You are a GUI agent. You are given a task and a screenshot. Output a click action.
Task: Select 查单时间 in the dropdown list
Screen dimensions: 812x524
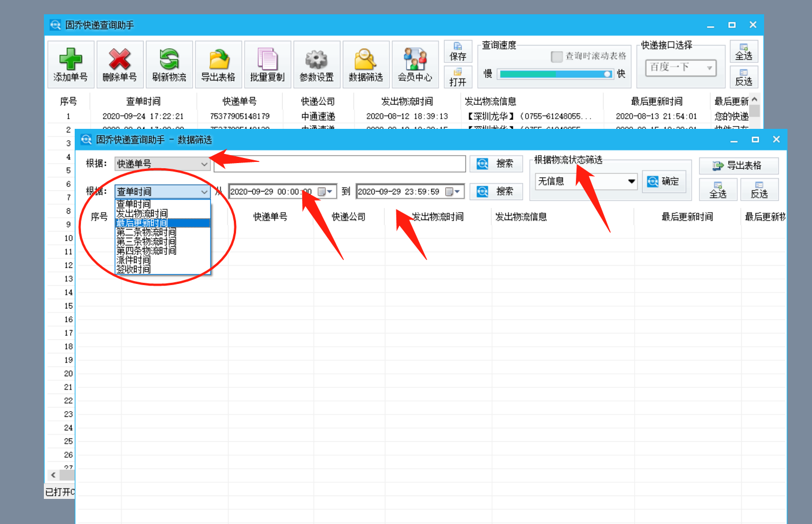tap(163, 204)
